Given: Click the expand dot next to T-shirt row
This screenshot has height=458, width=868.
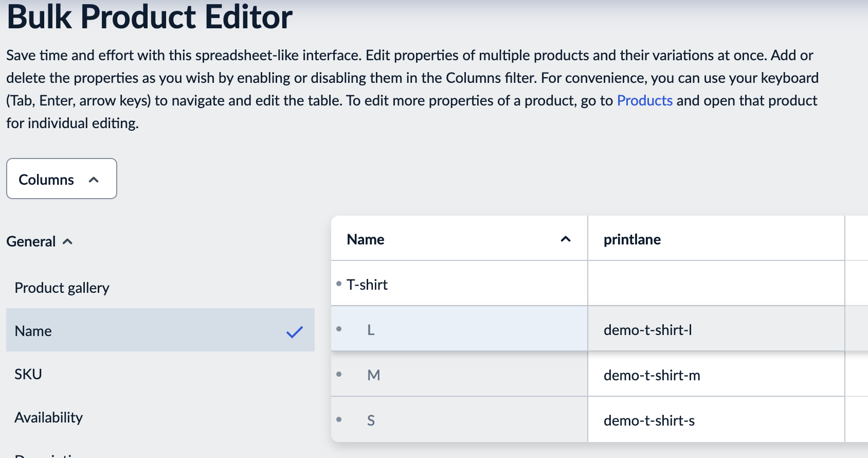Looking at the screenshot, I should (x=339, y=283).
